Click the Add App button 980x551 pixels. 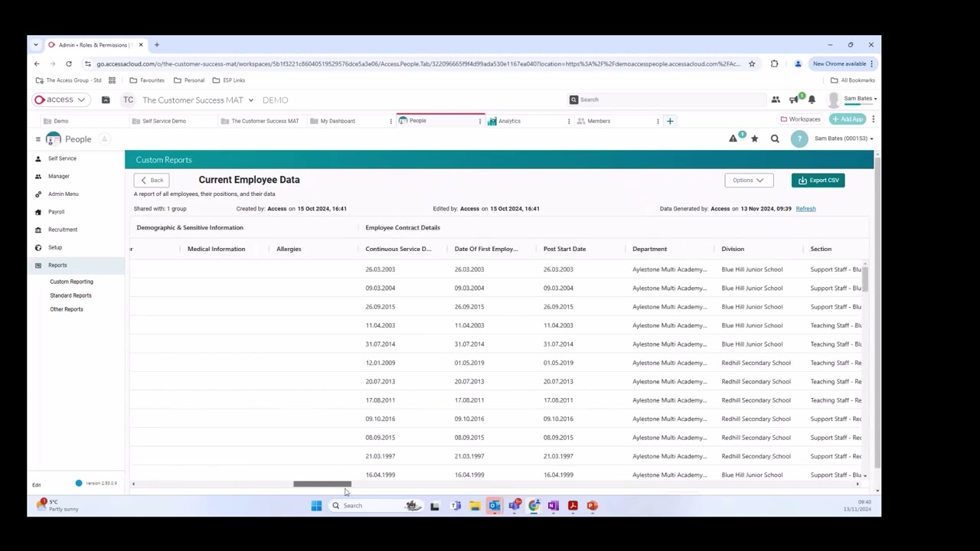[848, 119]
